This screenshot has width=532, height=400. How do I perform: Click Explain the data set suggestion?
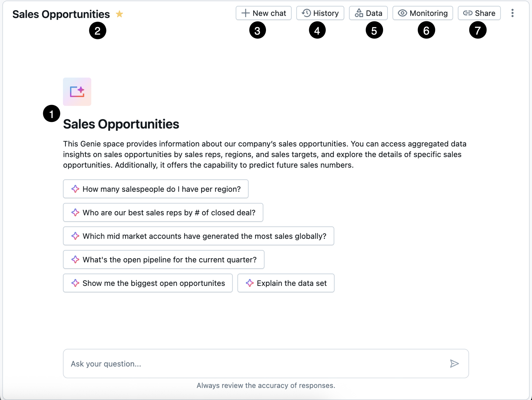[x=286, y=283]
